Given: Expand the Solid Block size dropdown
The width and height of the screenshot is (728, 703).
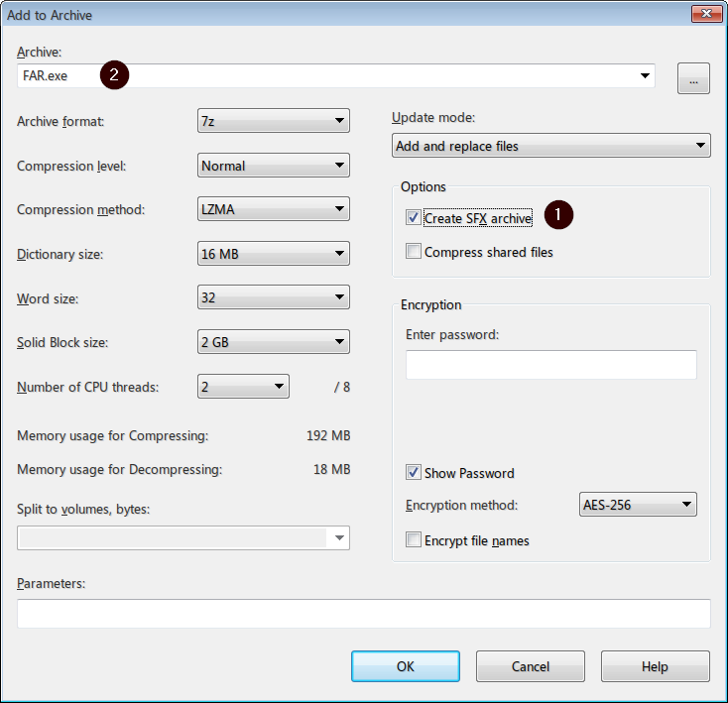Looking at the screenshot, I should click(x=274, y=342).
